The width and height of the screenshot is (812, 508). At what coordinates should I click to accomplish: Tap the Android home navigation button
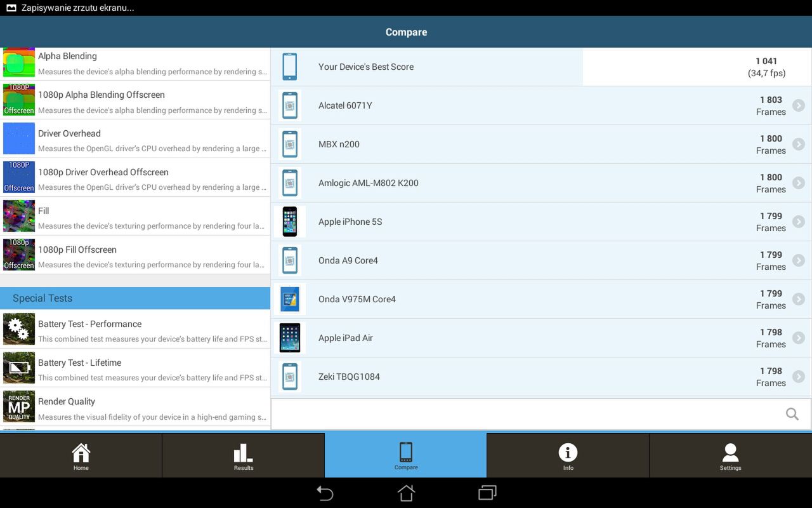pyautogui.click(x=406, y=493)
